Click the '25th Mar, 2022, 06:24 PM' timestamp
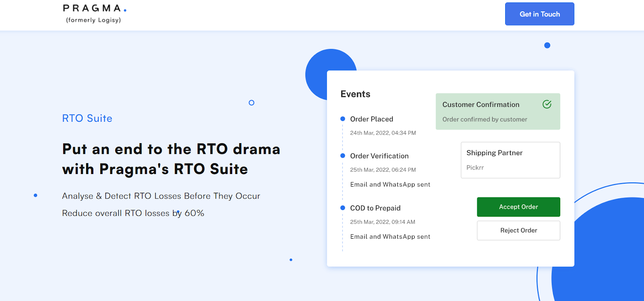The height and width of the screenshot is (301, 644). tap(383, 170)
